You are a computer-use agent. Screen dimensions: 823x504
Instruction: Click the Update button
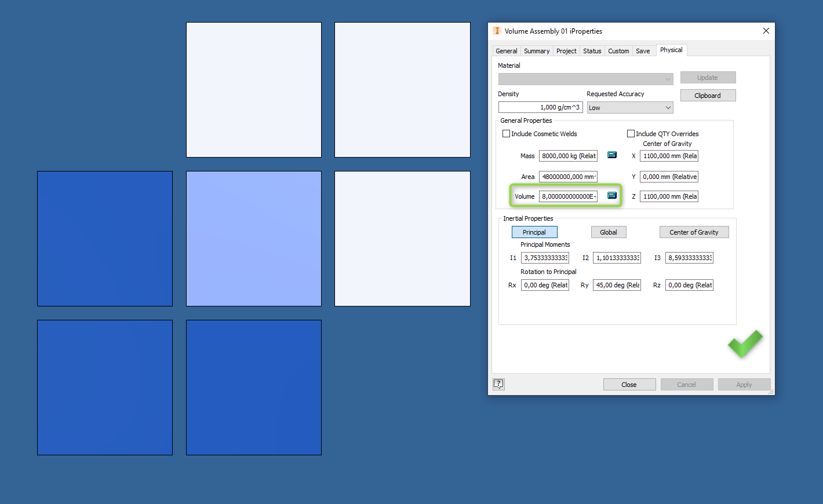708,78
